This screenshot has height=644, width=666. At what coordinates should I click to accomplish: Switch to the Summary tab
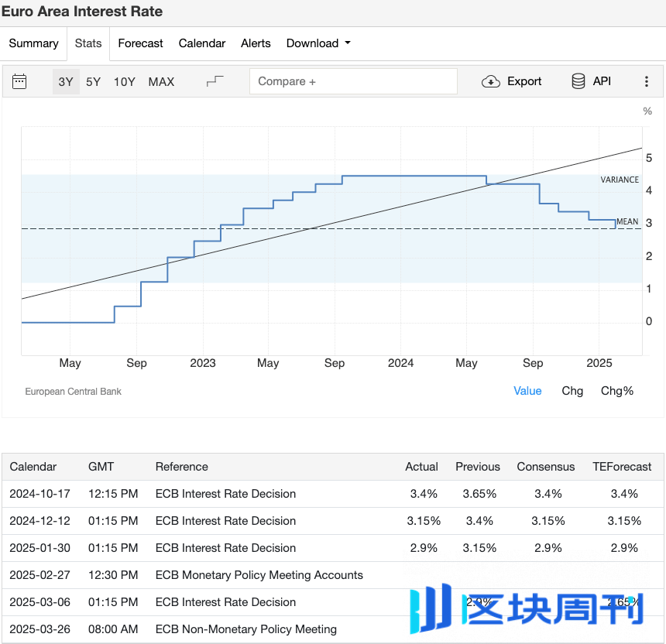tap(33, 43)
